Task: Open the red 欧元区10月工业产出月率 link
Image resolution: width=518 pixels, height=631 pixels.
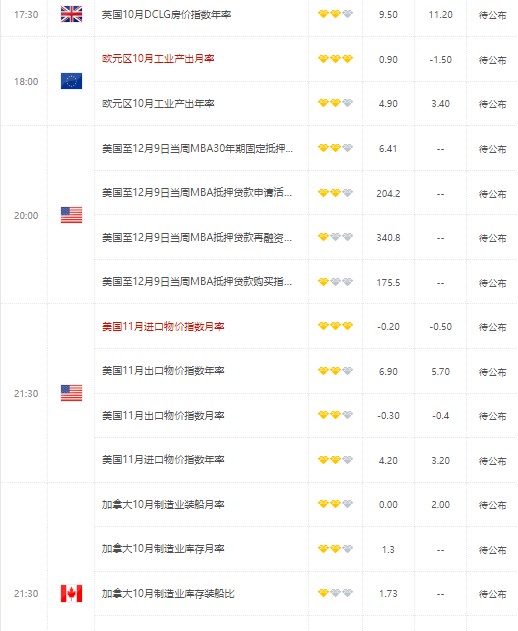Action: click(x=158, y=59)
